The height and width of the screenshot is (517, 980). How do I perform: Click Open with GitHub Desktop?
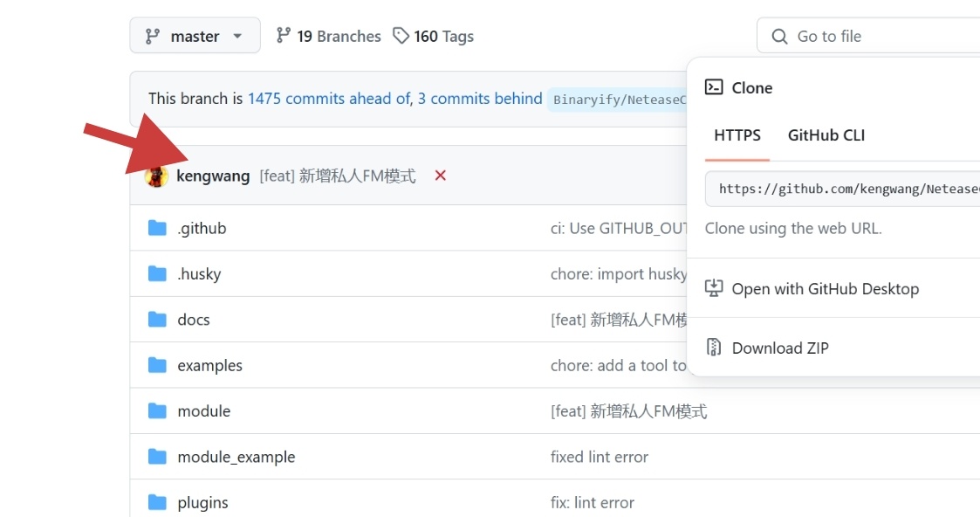[825, 289]
